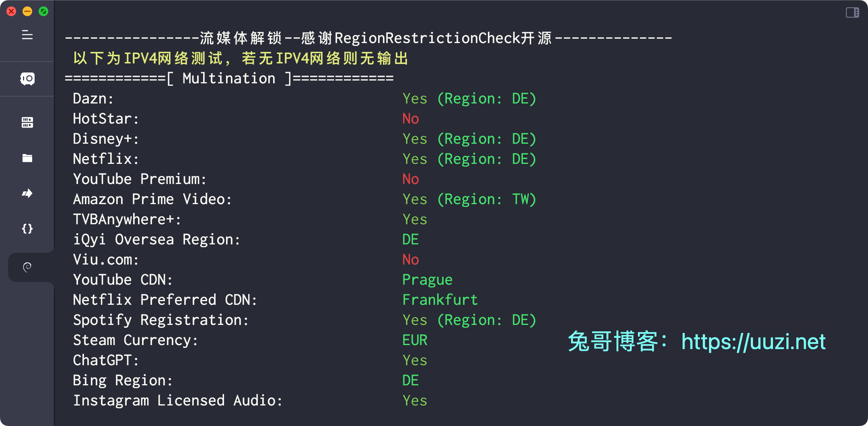Click the yellow minimize window button

pos(27,11)
